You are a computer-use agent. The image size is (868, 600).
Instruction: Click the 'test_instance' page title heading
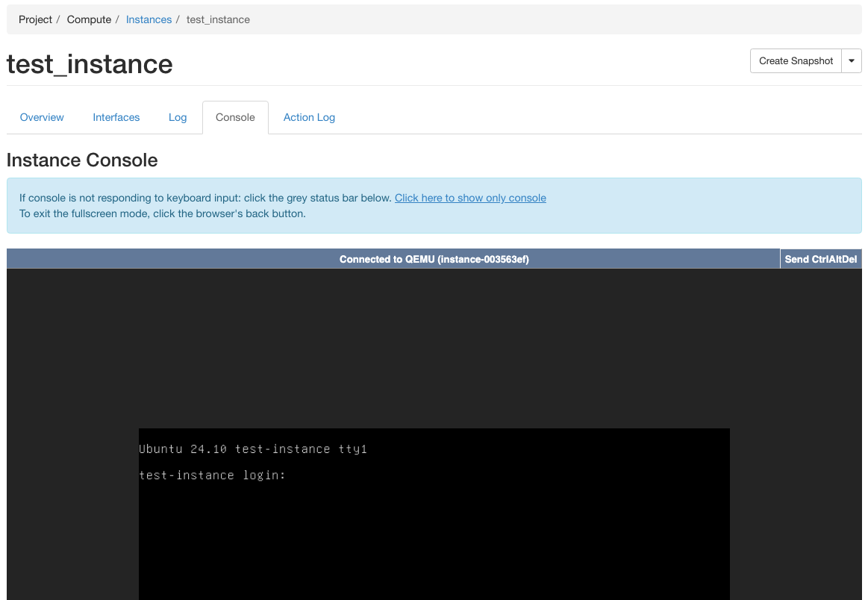[90, 64]
